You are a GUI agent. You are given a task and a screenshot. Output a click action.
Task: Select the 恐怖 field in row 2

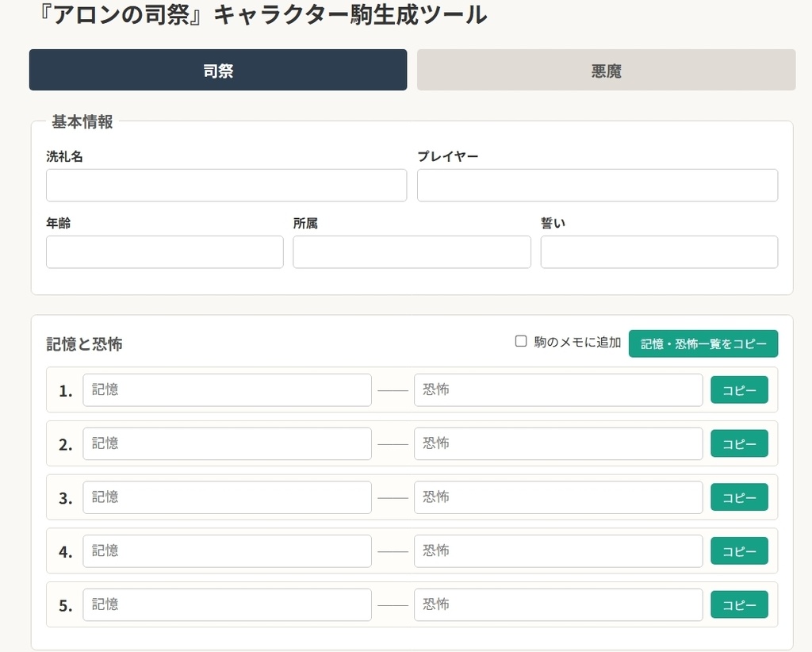coord(558,444)
